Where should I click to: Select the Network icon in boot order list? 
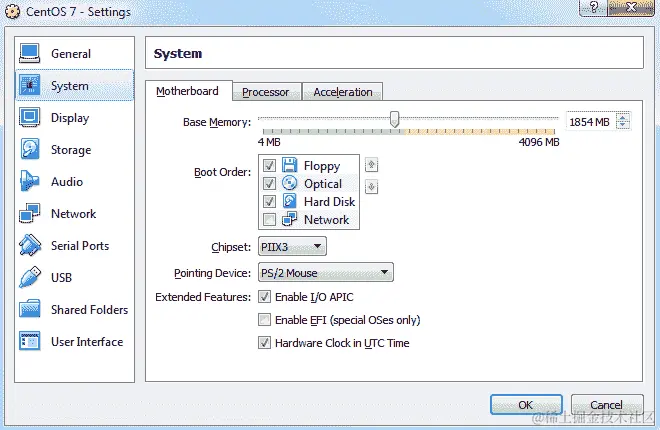pos(290,219)
